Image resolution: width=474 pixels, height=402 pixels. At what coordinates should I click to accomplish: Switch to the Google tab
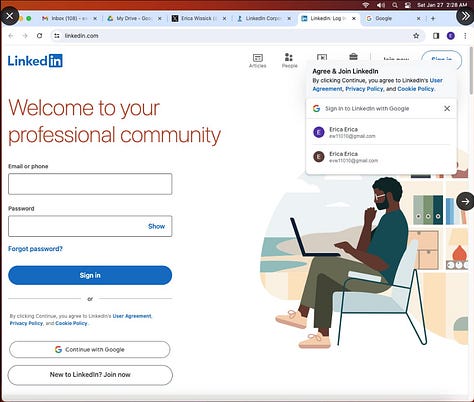[393, 19]
